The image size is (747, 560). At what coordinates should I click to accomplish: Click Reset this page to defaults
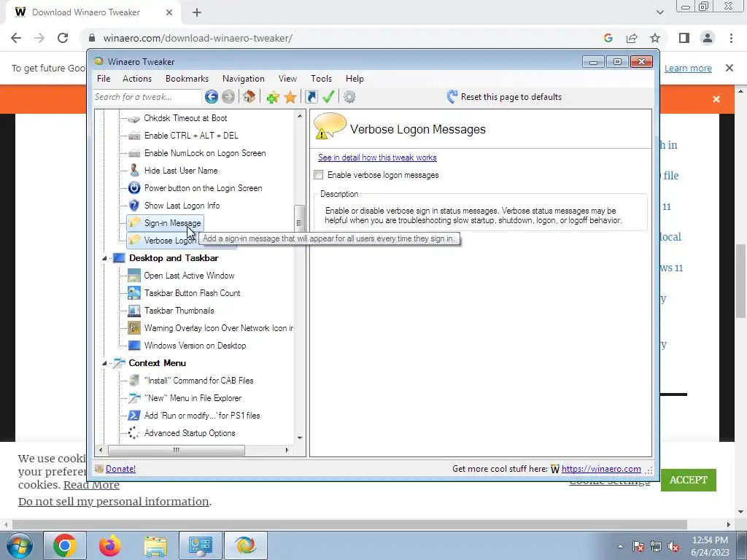(x=504, y=97)
